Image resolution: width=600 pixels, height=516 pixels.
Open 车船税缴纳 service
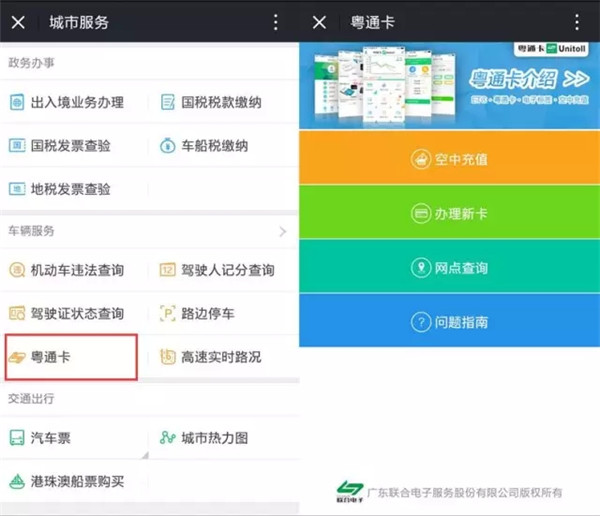coord(224,145)
